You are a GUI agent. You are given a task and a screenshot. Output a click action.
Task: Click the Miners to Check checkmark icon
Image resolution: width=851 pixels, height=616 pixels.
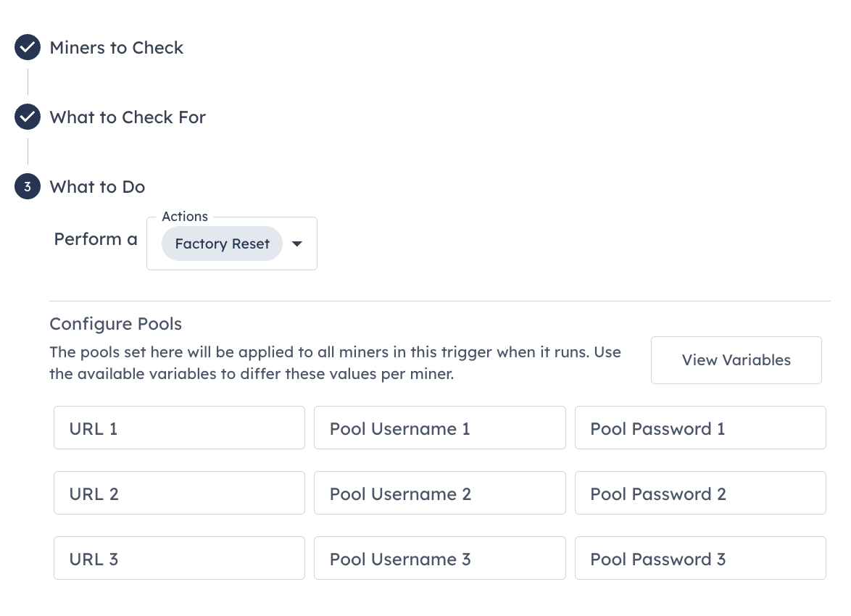(x=27, y=47)
